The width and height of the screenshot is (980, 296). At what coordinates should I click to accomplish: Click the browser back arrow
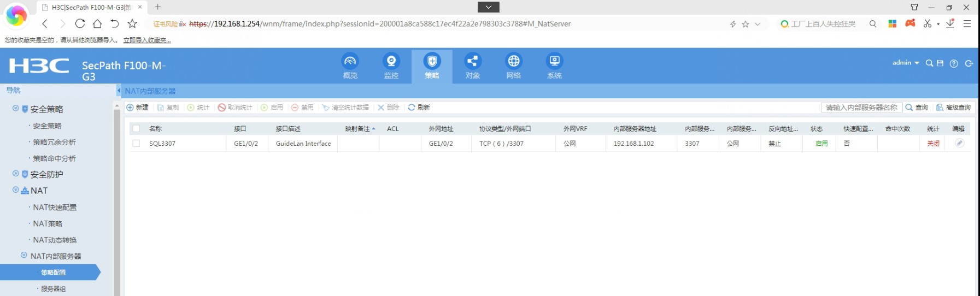[x=45, y=23]
